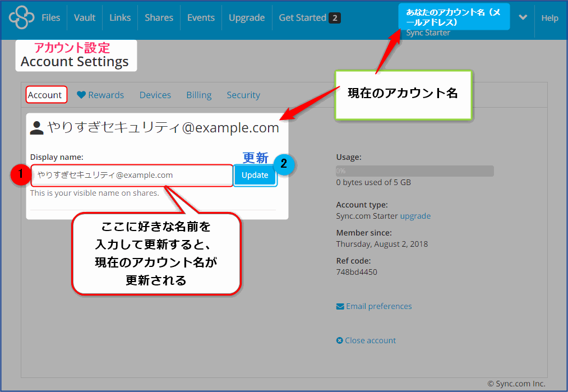
Task: Click 'This is your visible name on shares.'
Action: 95,193
